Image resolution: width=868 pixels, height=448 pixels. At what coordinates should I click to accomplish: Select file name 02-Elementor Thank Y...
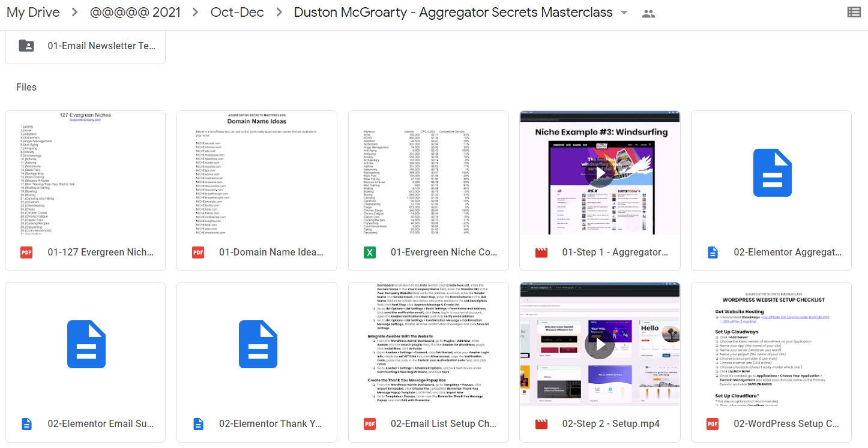271,424
